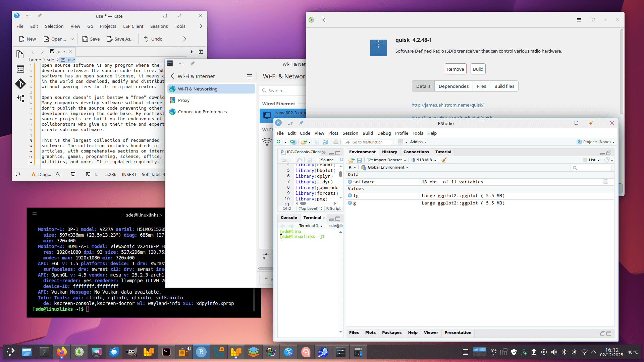
Task: Click the clear workspace broom icon
Action: point(444,160)
